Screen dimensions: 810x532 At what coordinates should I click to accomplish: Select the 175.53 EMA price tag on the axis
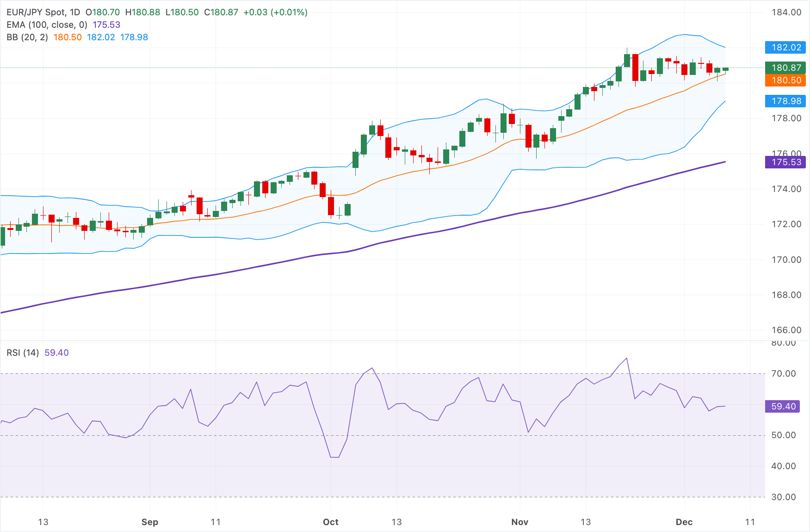click(785, 162)
